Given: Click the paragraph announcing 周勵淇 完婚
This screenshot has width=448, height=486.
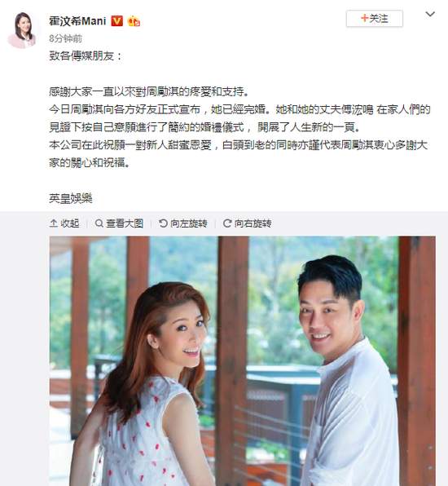Looking at the screenshot, I should 239,118.
